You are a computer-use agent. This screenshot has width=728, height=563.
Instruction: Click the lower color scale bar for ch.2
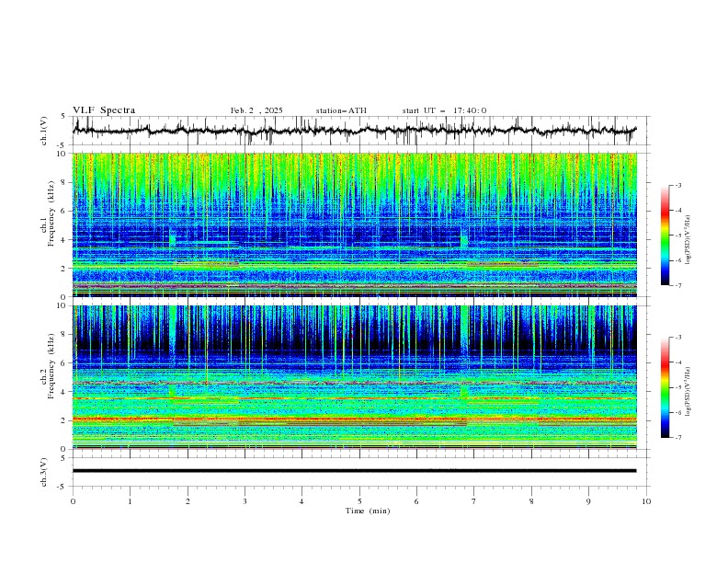point(665,387)
